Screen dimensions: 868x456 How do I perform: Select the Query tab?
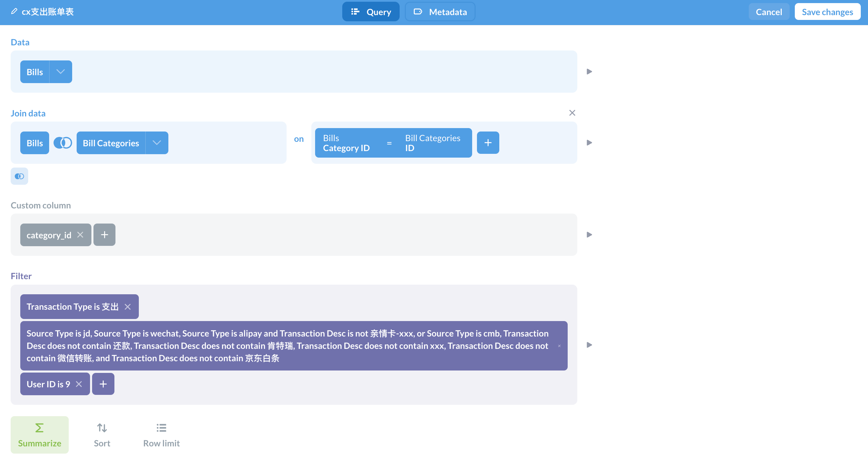pyautogui.click(x=371, y=12)
